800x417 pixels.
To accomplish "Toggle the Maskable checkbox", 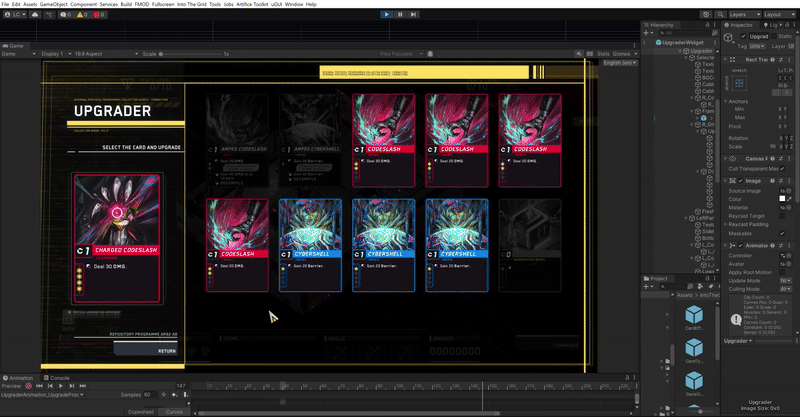I will pyautogui.click(x=782, y=232).
